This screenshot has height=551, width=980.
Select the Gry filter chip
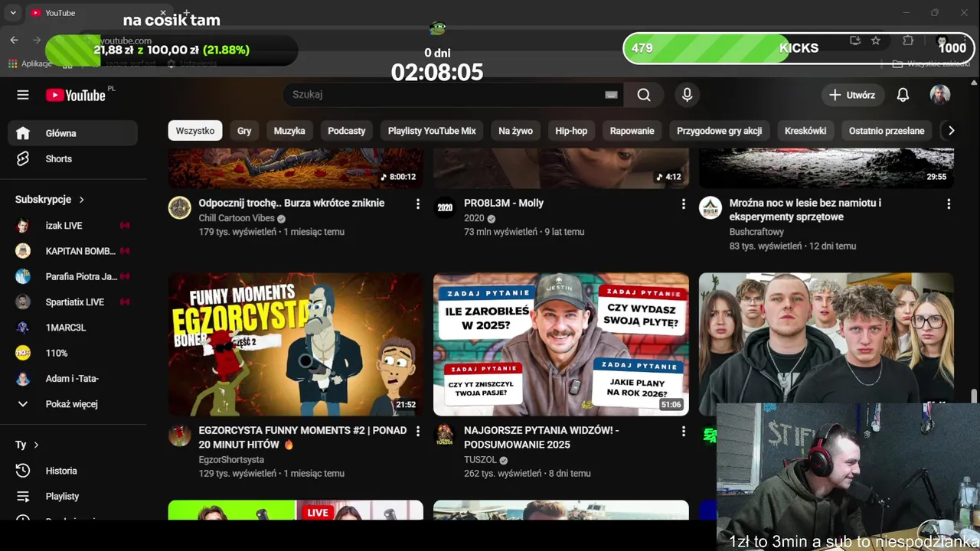(x=244, y=131)
